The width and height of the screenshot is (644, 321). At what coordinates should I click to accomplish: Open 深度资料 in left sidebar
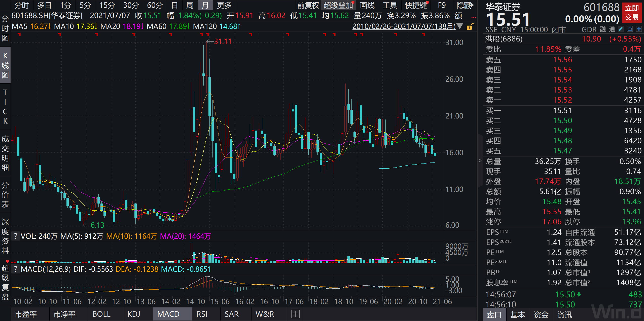pos(5,236)
